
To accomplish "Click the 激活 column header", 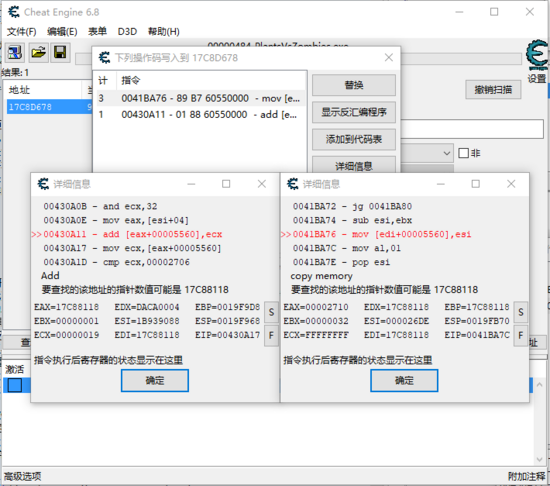I will click(x=15, y=370).
